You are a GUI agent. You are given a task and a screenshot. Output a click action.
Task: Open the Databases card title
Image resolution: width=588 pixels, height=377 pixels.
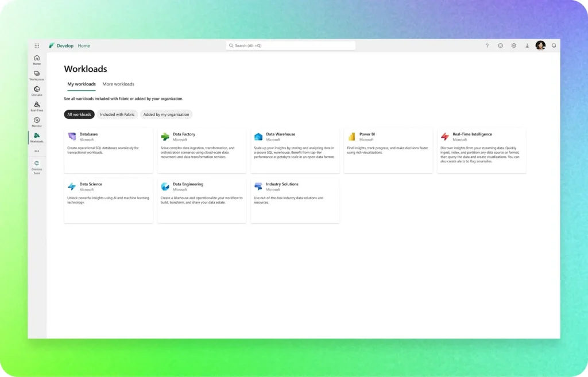tap(88, 134)
